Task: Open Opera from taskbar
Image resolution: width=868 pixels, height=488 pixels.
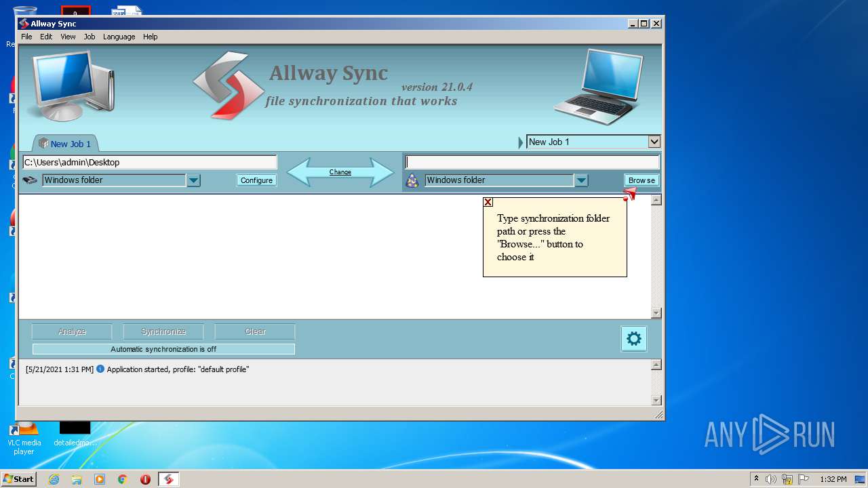Action: point(145,479)
